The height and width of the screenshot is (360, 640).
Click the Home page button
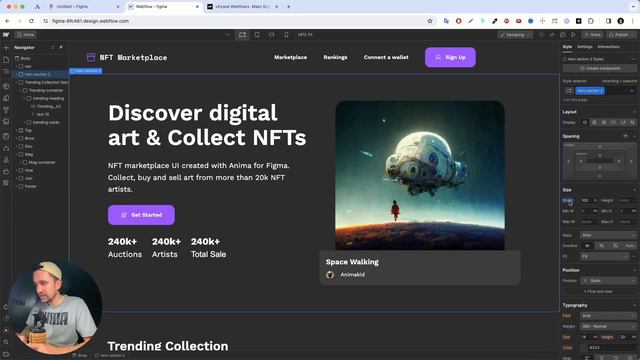26,35
